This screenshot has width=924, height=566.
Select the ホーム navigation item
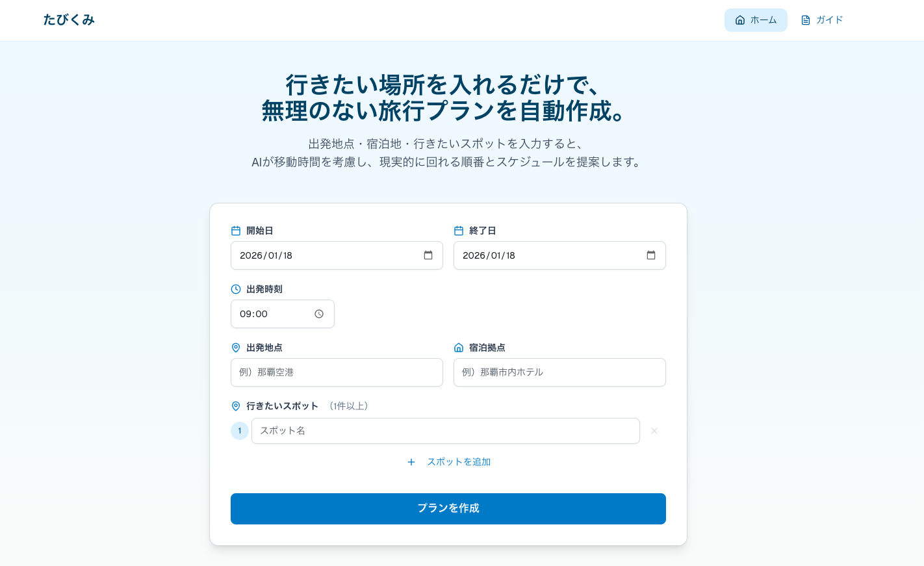pyautogui.click(x=756, y=19)
